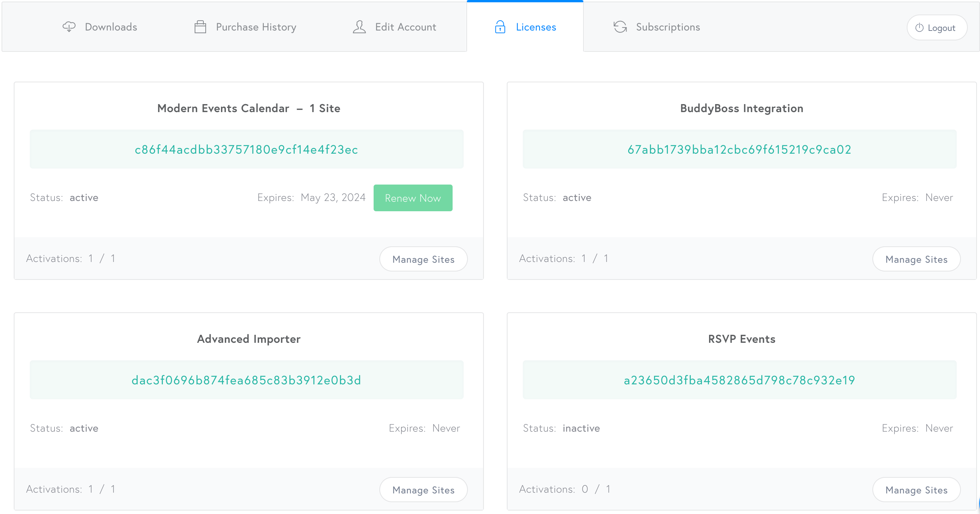Manage Sites for RSVP Events license
This screenshot has width=980, height=514.
[x=916, y=490]
